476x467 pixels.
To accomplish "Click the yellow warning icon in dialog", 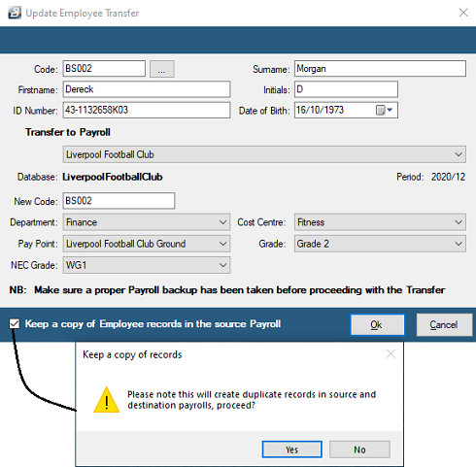I will pyautogui.click(x=107, y=400).
